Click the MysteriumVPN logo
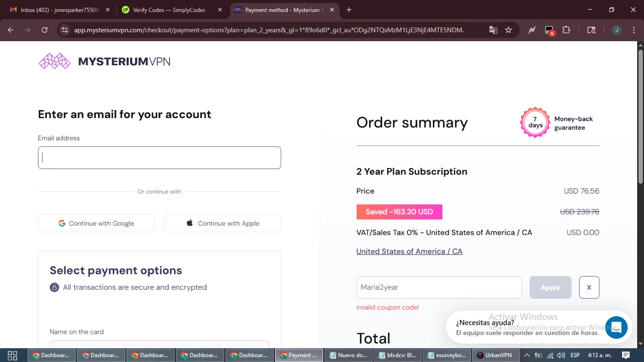644x362 pixels. point(104,61)
